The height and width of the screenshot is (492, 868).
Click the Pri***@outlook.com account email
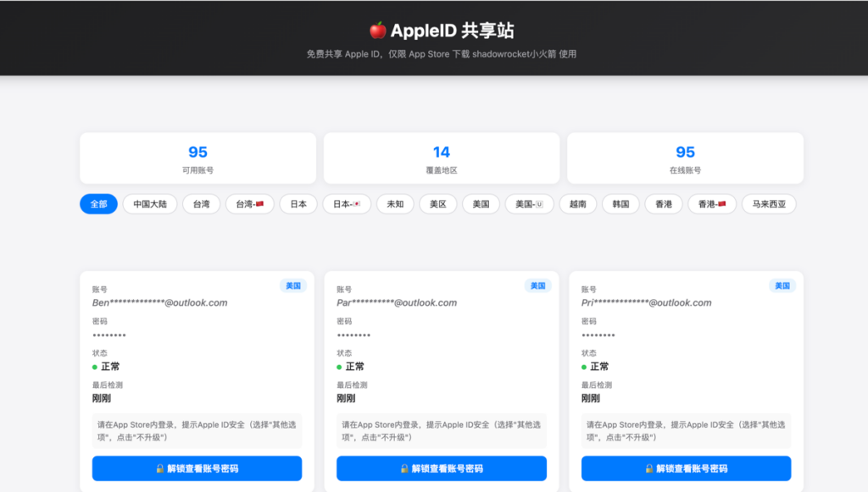[647, 302]
